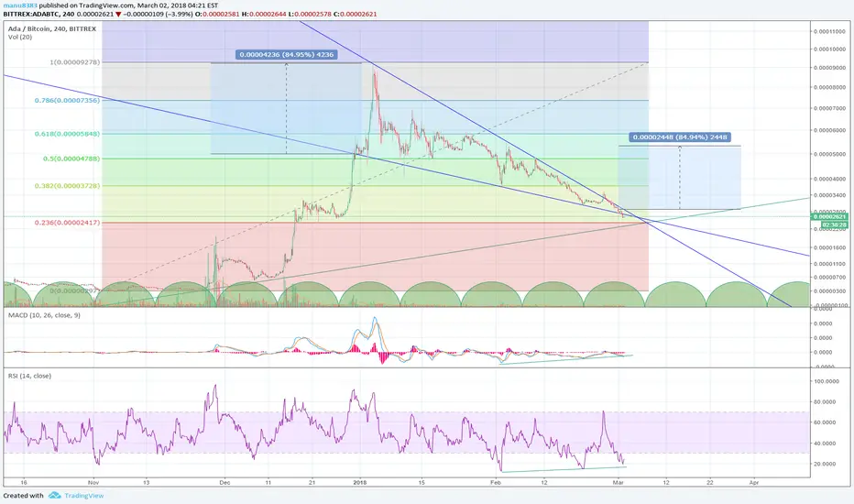Click the TradingView logo icon at bottom

(54, 495)
